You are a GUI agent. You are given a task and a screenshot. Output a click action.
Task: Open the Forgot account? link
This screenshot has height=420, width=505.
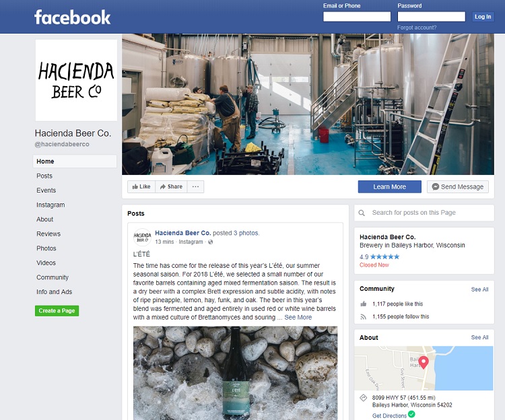click(417, 28)
